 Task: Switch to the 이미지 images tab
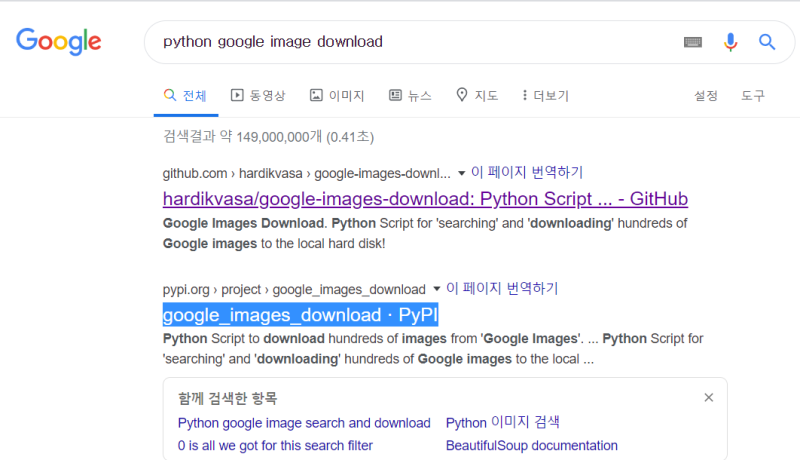coord(337,95)
